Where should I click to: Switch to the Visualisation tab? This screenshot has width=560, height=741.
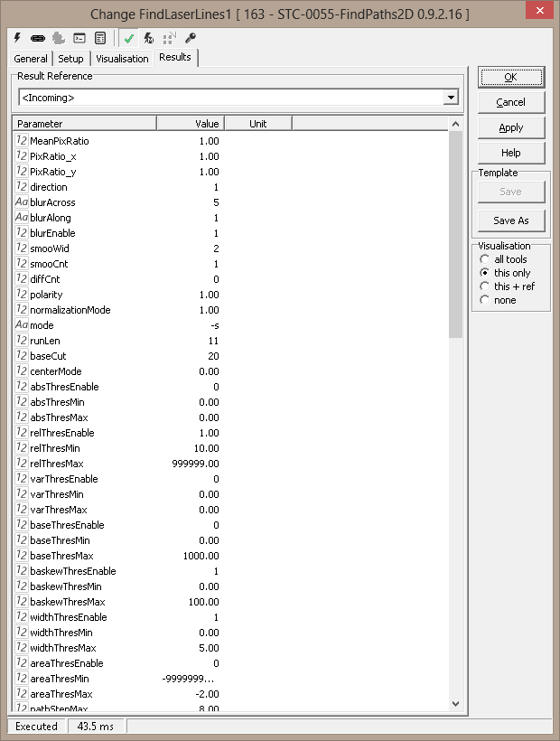click(x=122, y=59)
